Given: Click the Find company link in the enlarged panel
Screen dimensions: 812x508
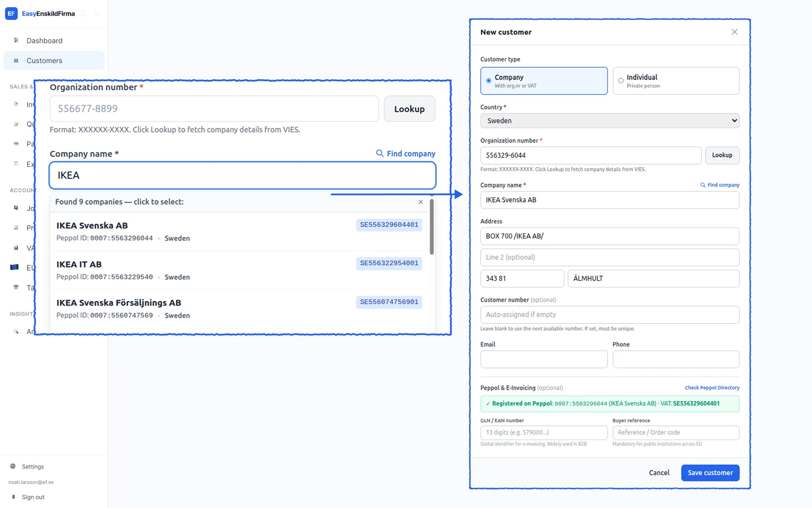Looking at the screenshot, I should coord(406,154).
